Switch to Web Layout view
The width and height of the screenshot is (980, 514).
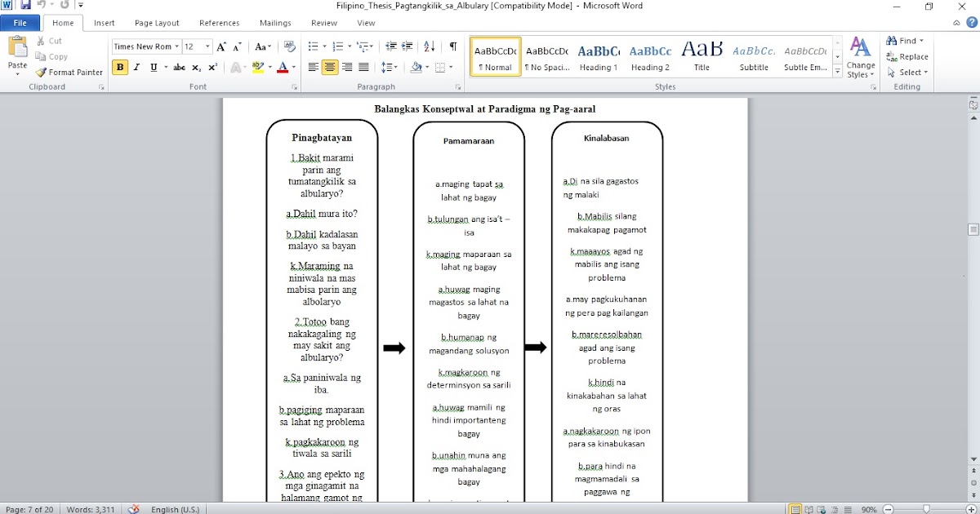click(x=821, y=509)
